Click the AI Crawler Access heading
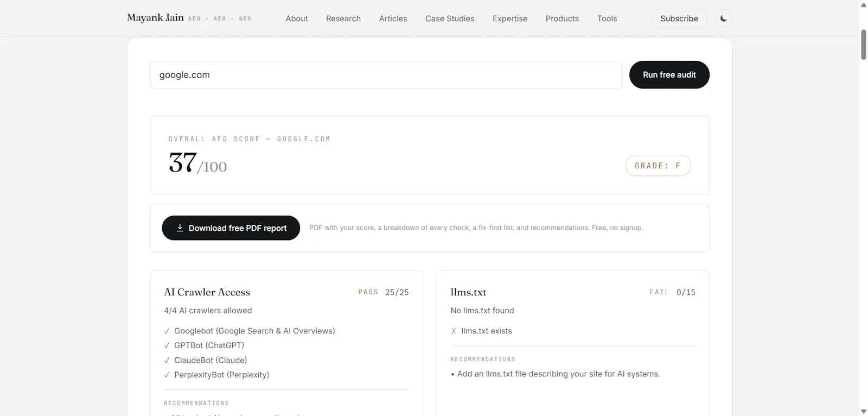The width and height of the screenshot is (868, 416). click(207, 292)
